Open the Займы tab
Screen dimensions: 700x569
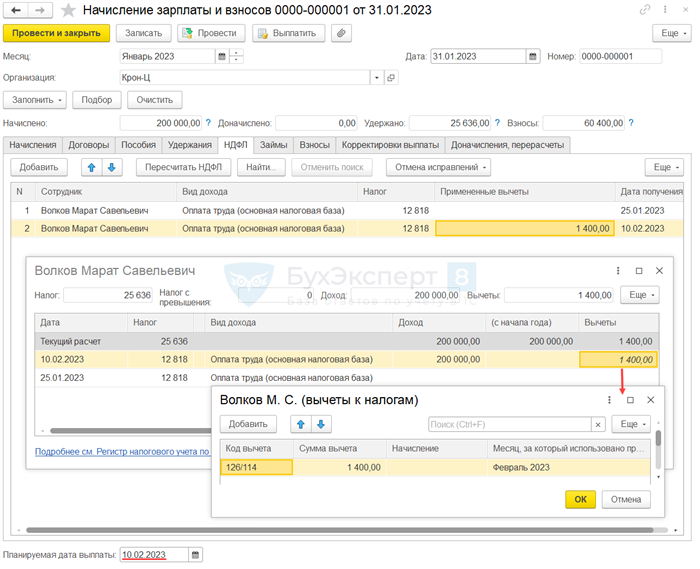274,145
